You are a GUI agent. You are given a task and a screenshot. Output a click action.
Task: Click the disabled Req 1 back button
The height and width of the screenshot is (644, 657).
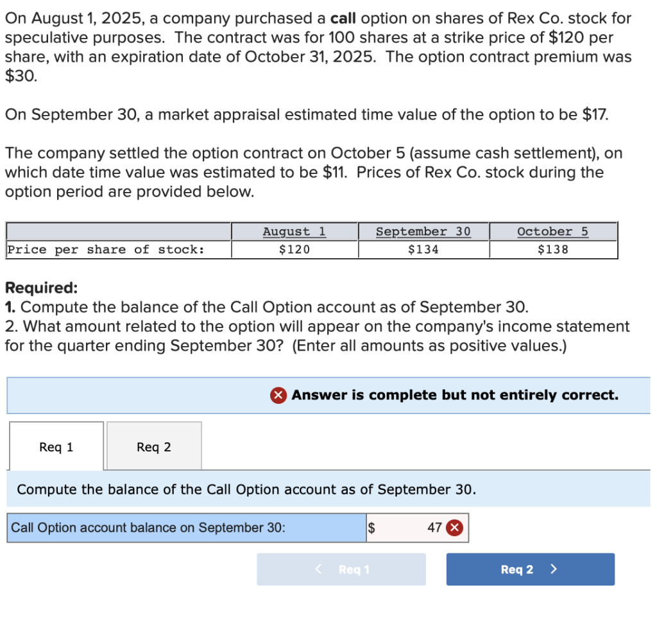pos(341,569)
